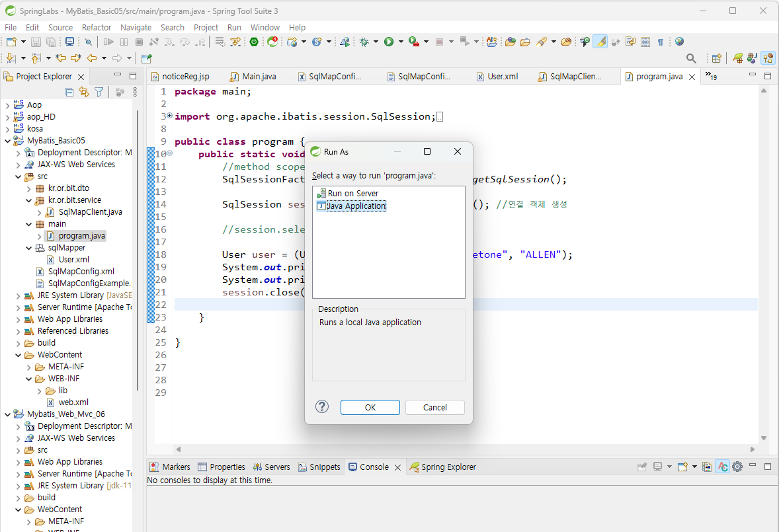Screen dimensions: 779x532
Task: Click green power Boot Dashboard icon
Action: [254, 42]
